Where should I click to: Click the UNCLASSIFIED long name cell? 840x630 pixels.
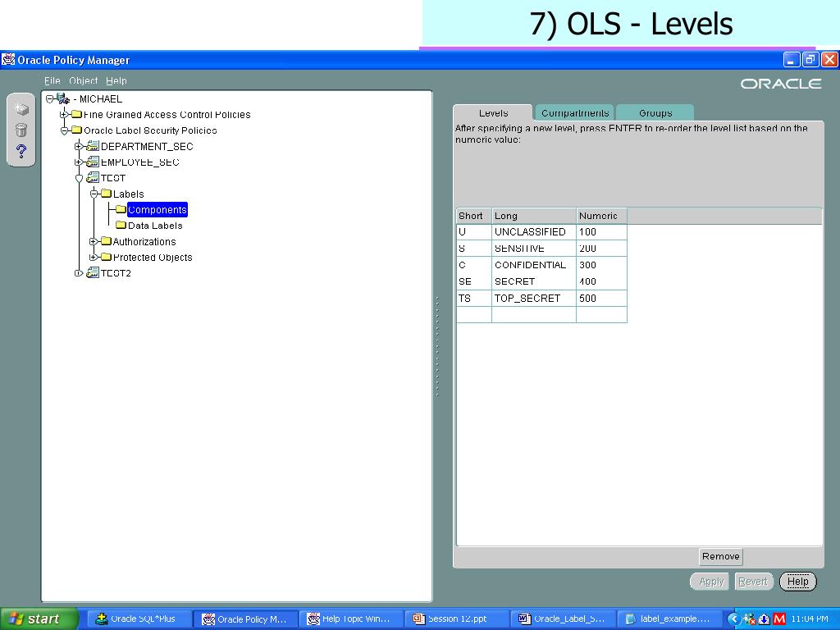[x=534, y=232]
